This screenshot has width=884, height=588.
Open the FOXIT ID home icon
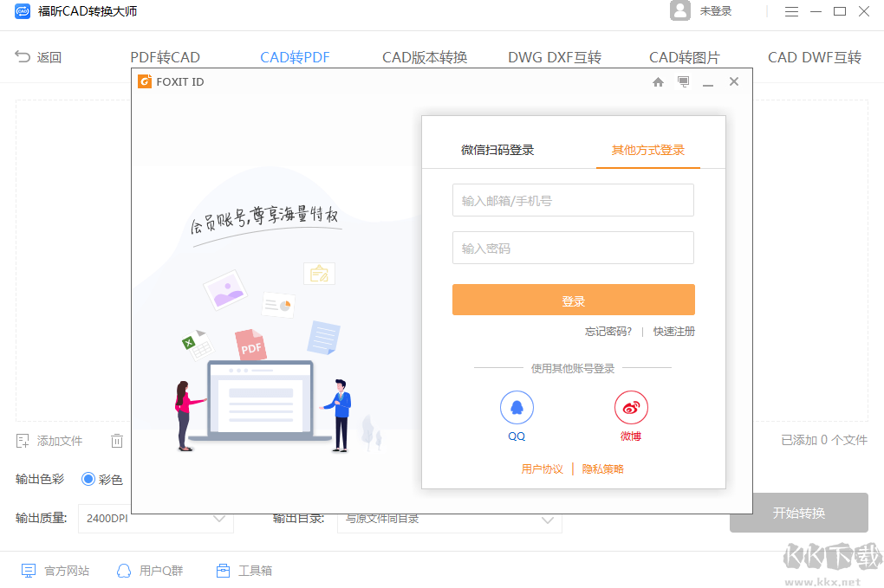coord(658,81)
